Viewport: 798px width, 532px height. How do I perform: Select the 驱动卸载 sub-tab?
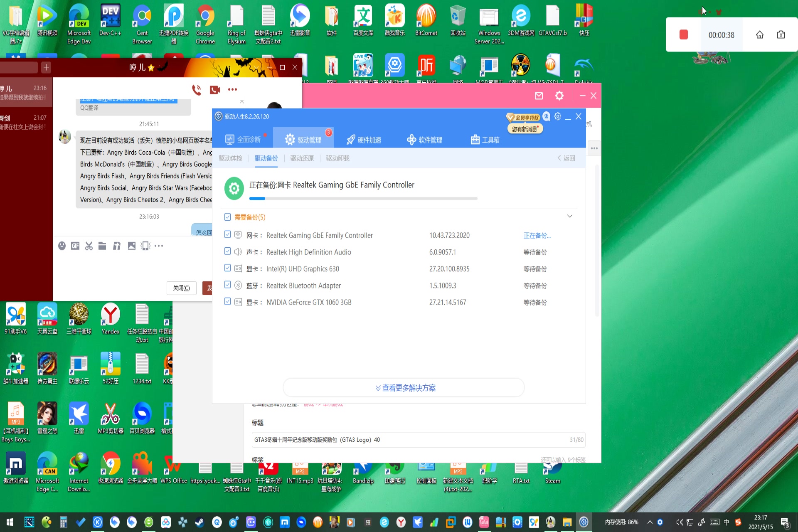click(x=338, y=158)
